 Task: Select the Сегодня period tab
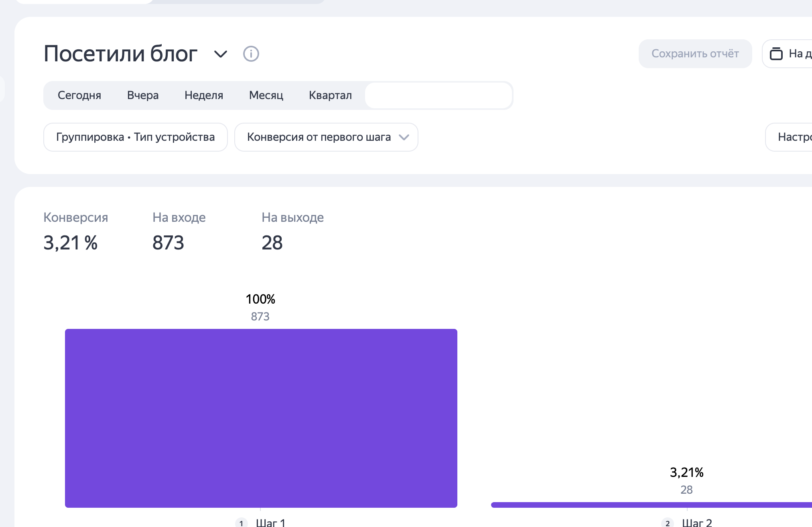79,95
